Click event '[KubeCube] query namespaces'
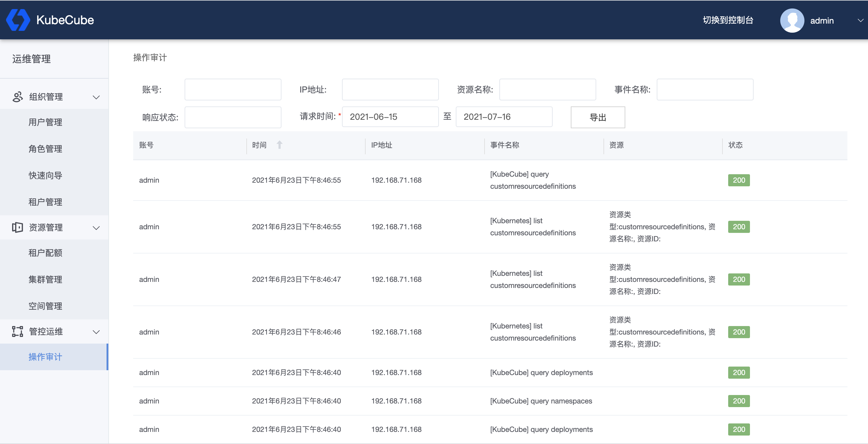This screenshot has height=444, width=868. click(541, 401)
